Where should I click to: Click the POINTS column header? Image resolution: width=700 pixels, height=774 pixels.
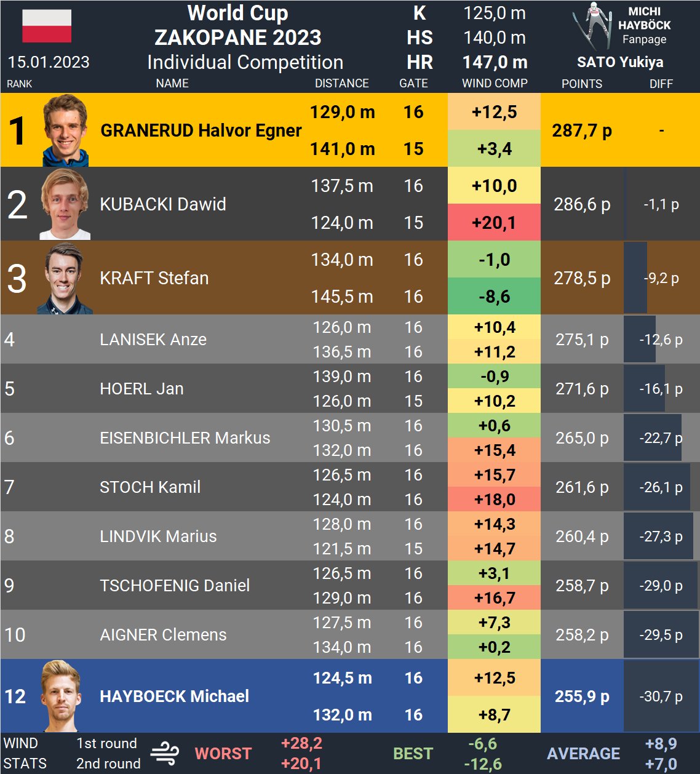pos(582,83)
